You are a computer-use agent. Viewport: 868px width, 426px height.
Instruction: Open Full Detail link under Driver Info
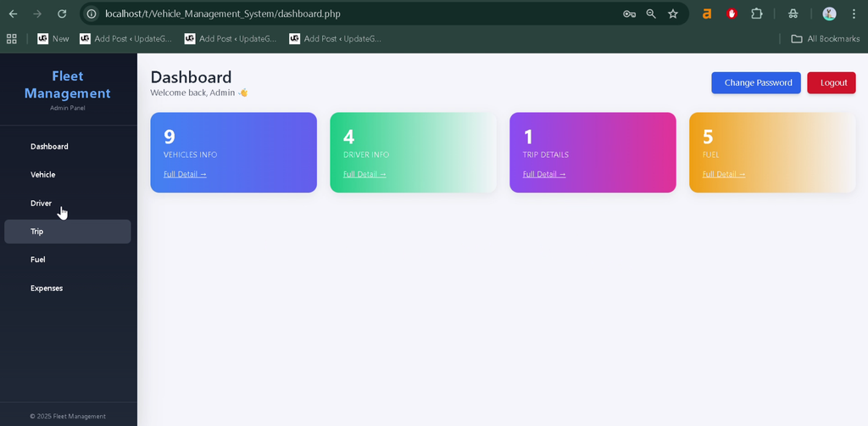[364, 174]
